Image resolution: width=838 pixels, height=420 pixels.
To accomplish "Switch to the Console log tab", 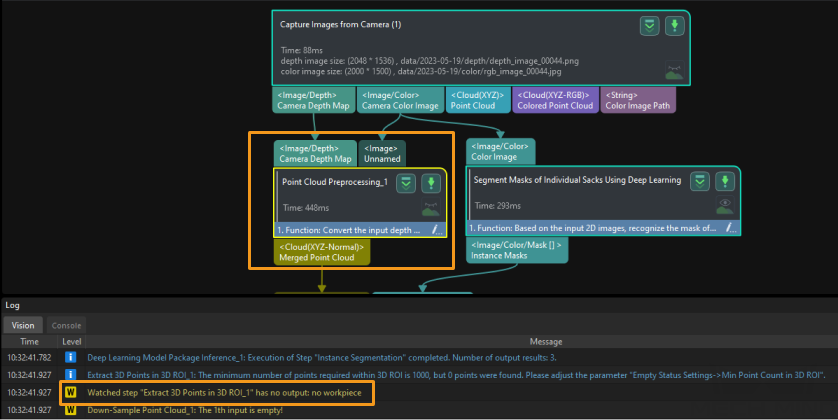I will (67, 325).
